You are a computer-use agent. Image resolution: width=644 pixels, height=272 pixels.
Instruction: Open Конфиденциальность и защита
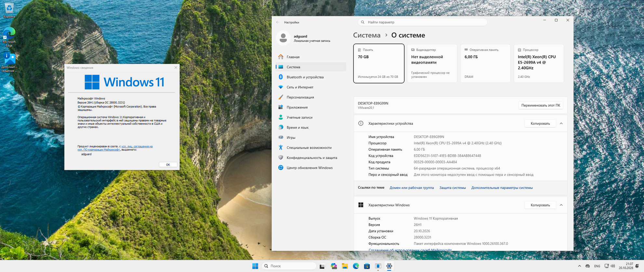(x=311, y=158)
